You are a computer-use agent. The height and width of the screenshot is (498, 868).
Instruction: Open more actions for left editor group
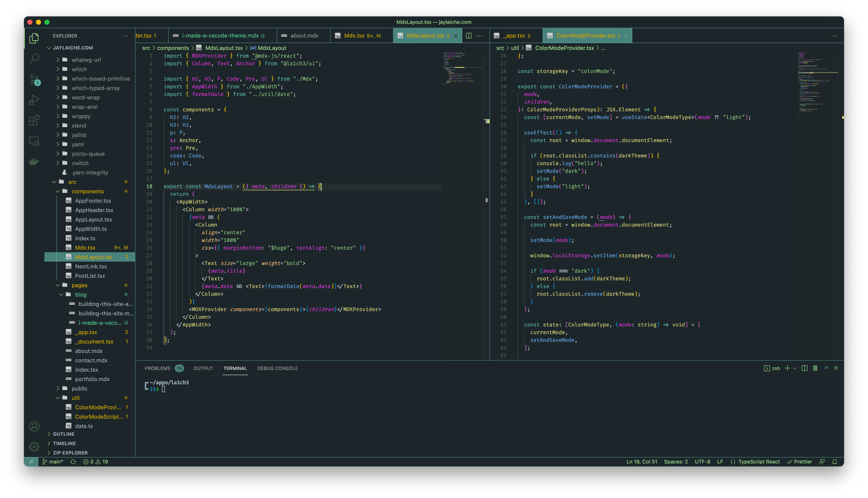click(480, 36)
